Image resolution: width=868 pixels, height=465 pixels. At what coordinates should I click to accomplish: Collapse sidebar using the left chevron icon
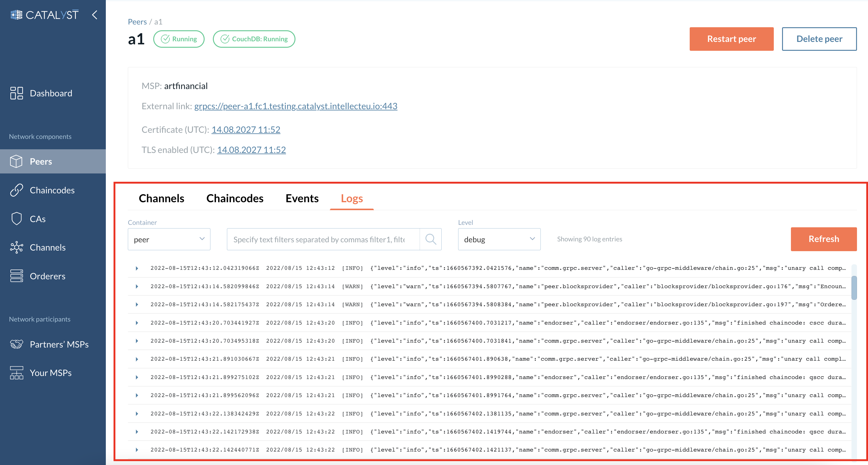(x=95, y=15)
